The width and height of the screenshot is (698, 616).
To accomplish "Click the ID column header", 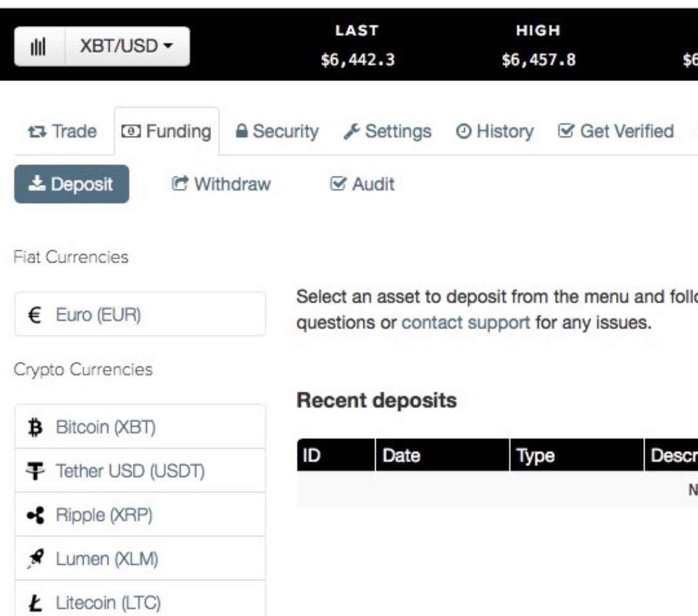I will click(336, 456).
